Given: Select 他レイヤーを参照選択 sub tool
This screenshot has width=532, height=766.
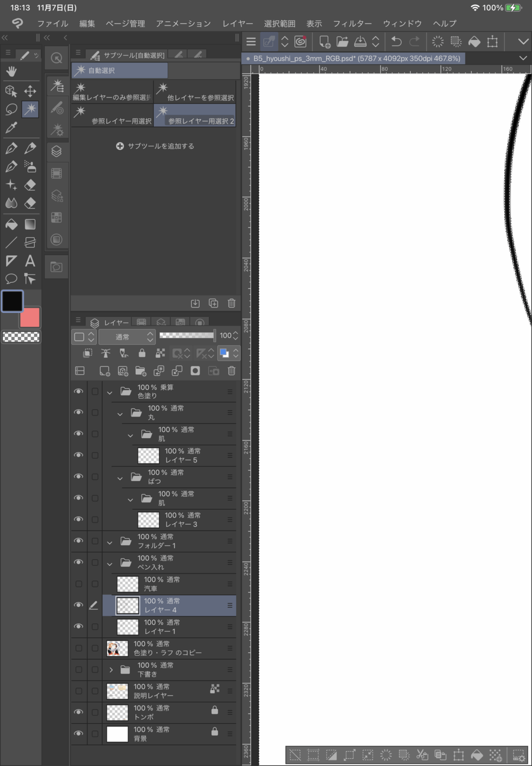Looking at the screenshot, I should [195, 92].
